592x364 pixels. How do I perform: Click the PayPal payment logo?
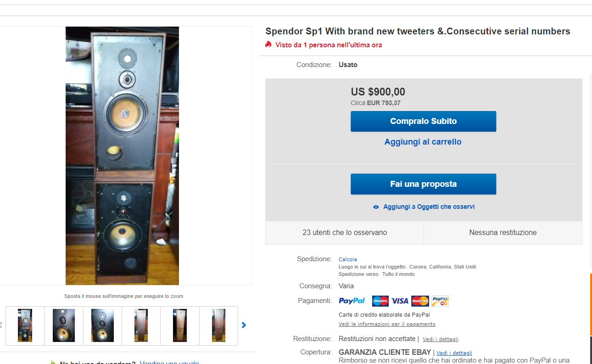[352, 301]
